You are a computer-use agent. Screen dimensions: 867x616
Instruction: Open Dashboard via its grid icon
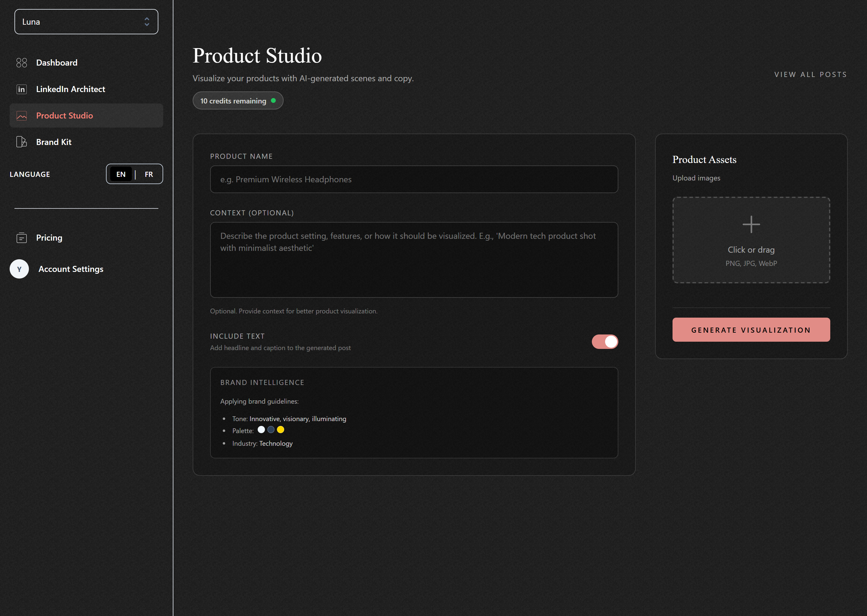click(22, 62)
